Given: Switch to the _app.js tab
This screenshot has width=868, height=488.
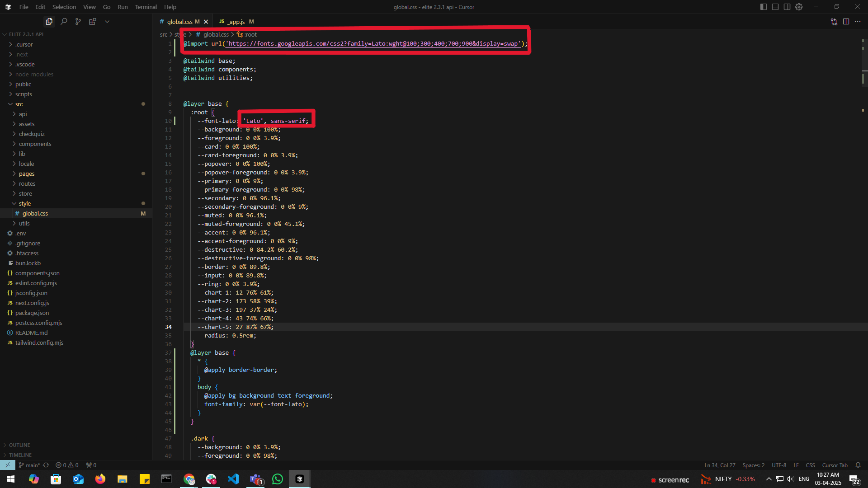Looking at the screenshot, I should (236, 22).
